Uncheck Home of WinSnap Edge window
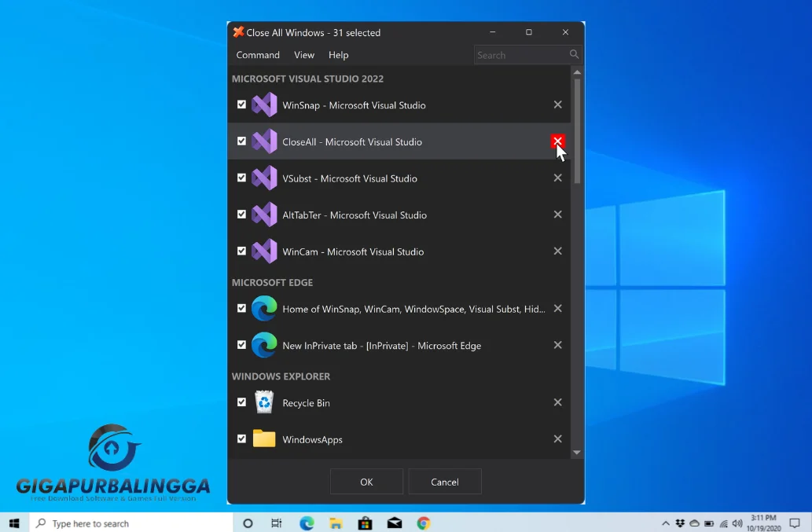 [x=241, y=309]
